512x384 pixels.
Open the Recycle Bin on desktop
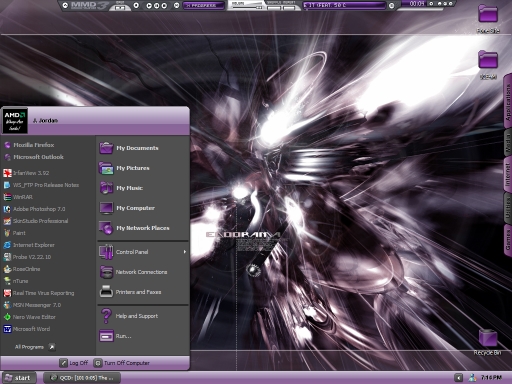click(x=488, y=341)
